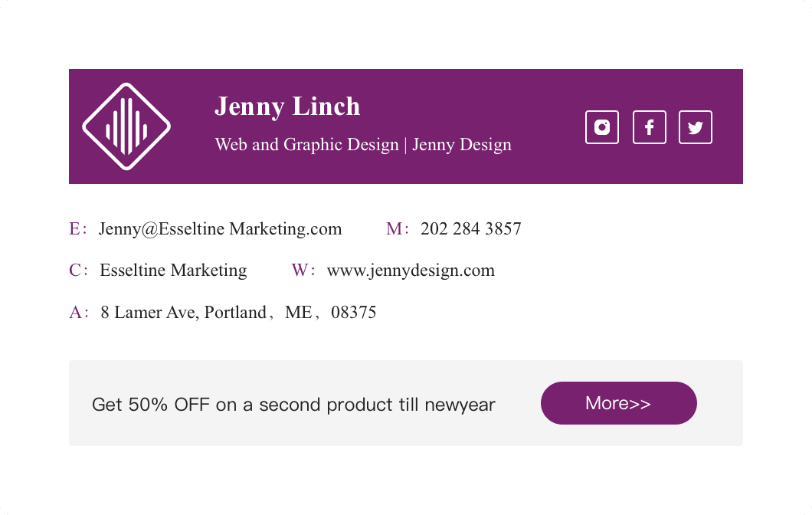The height and width of the screenshot is (515, 812).
Task: Click the Twitter bird icon
Action: (696, 127)
